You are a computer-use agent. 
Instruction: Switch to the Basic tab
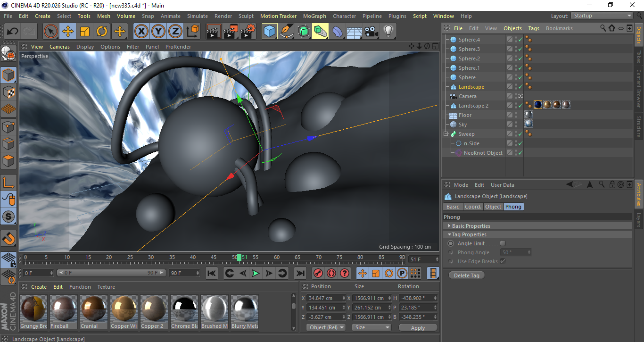click(x=453, y=207)
